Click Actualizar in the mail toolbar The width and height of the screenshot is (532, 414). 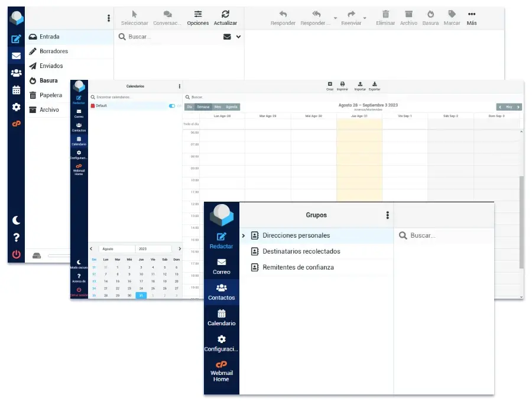point(225,17)
